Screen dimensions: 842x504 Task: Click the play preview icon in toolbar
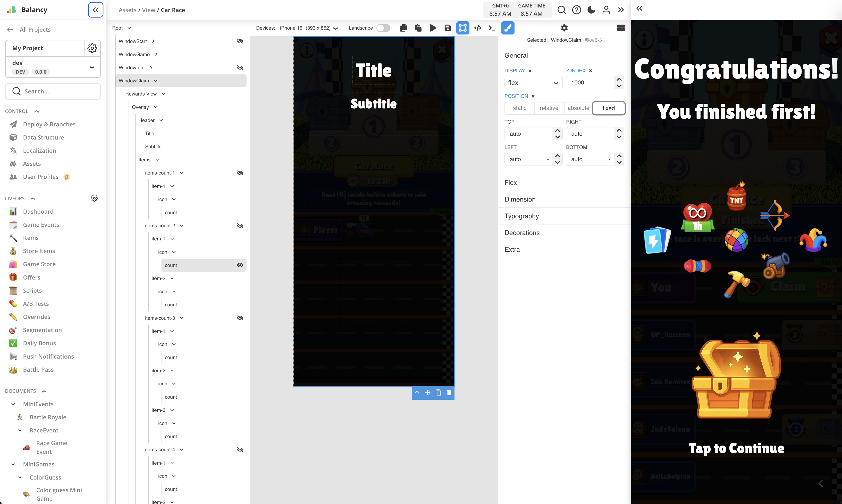pos(433,28)
